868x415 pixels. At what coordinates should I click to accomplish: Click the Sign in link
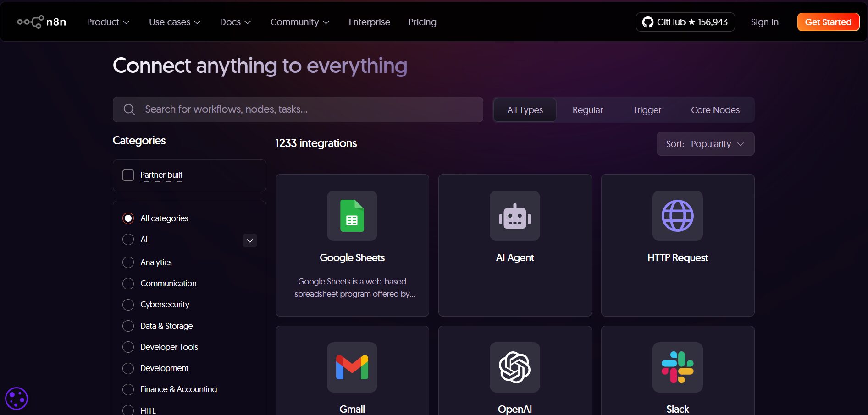(x=764, y=22)
